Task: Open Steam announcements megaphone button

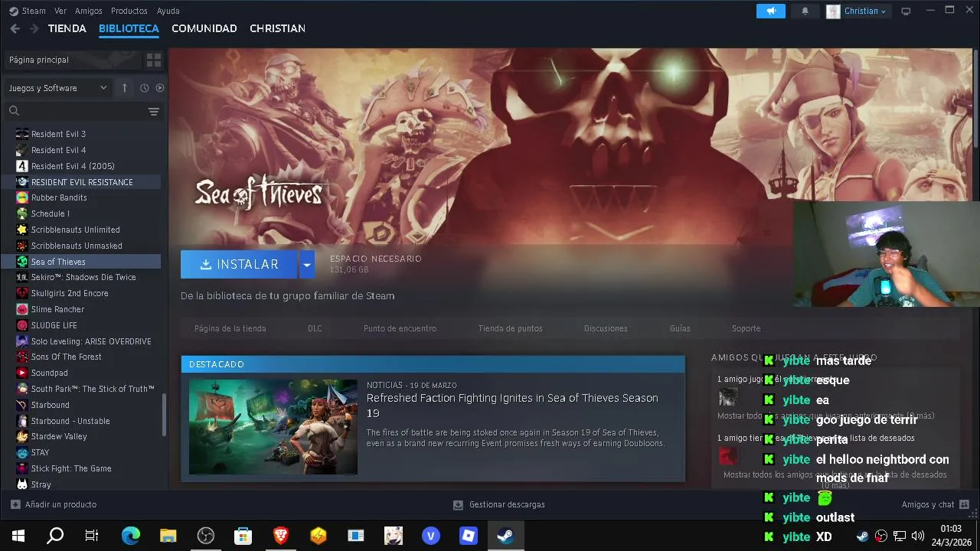Action: pos(771,11)
